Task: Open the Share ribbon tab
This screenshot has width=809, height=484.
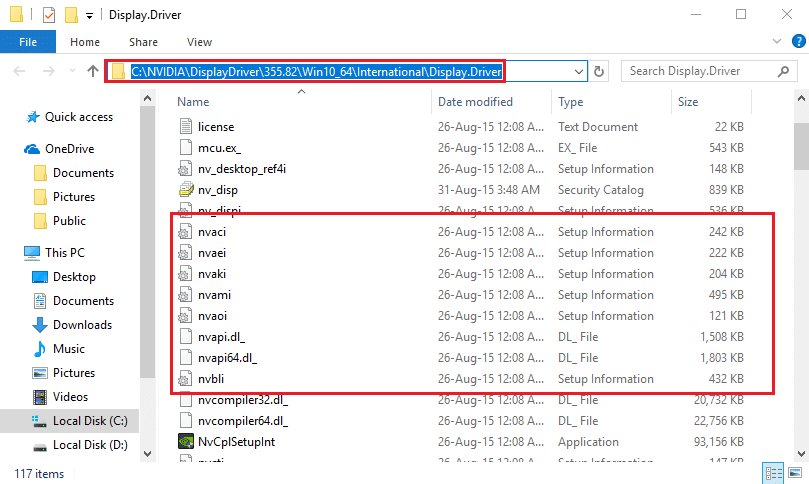Action: [x=143, y=42]
